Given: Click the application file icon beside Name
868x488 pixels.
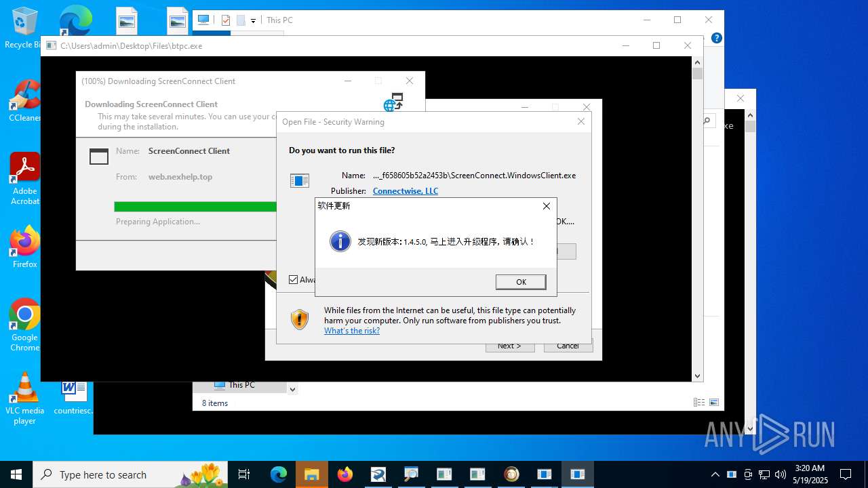Looking at the screenshot, I should [x=300, y=180].
